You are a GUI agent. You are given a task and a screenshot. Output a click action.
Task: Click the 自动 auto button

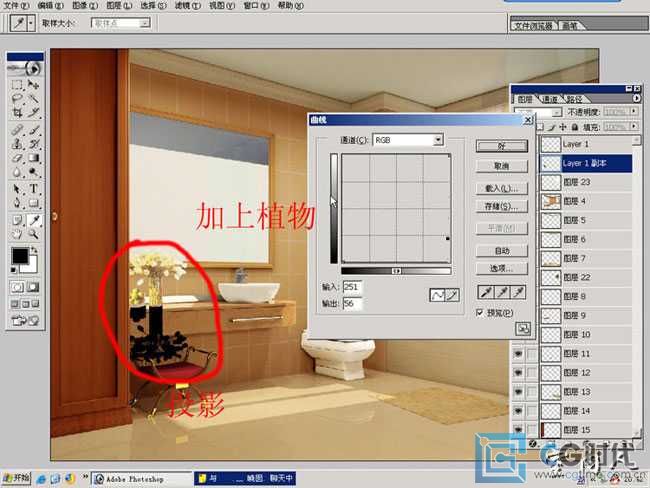pyautogui.click(x=502, y=251)
